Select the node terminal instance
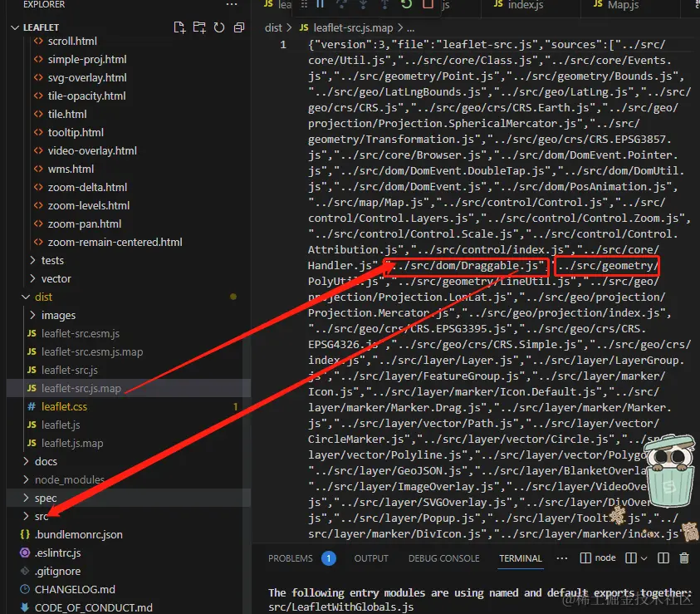 598,558
